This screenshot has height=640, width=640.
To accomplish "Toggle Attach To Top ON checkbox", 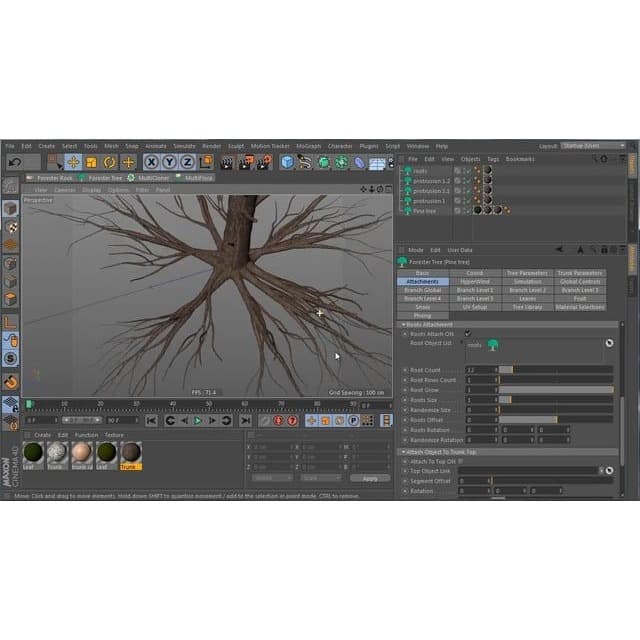I will tap(460, 461).
